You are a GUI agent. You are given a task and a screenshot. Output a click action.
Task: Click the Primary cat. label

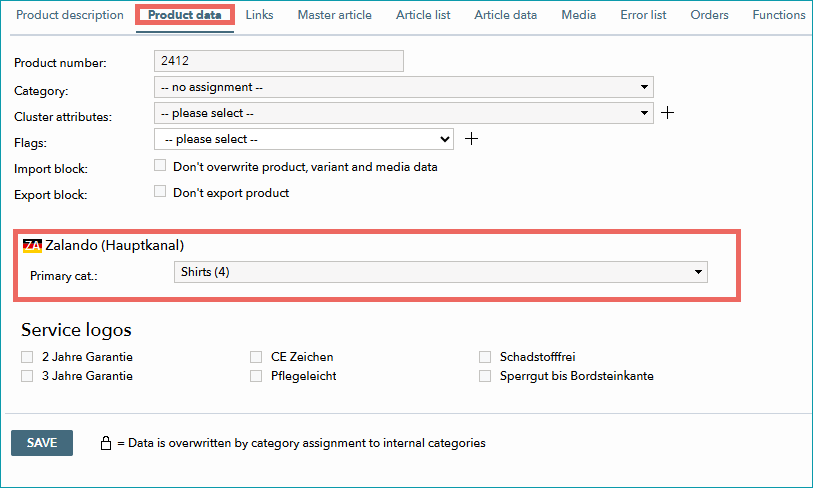click(64, 276)
